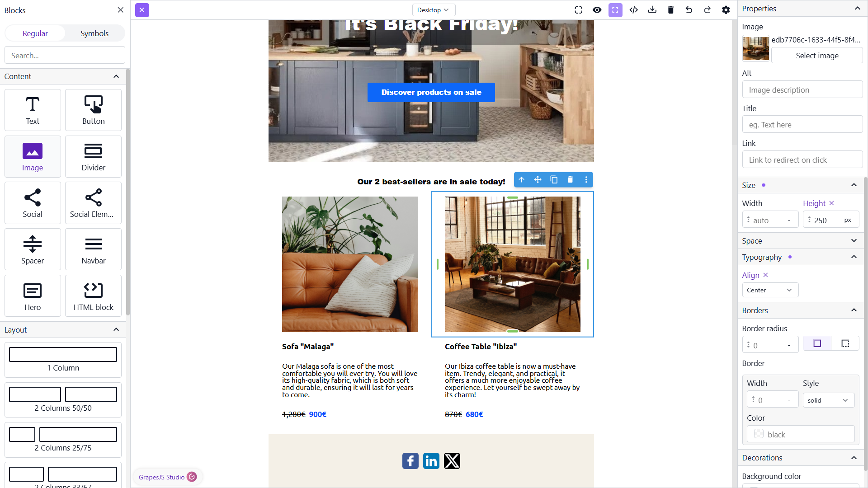The image size is (868, 488).
Task: Click the download export icon
Action: tap(652, 10)
